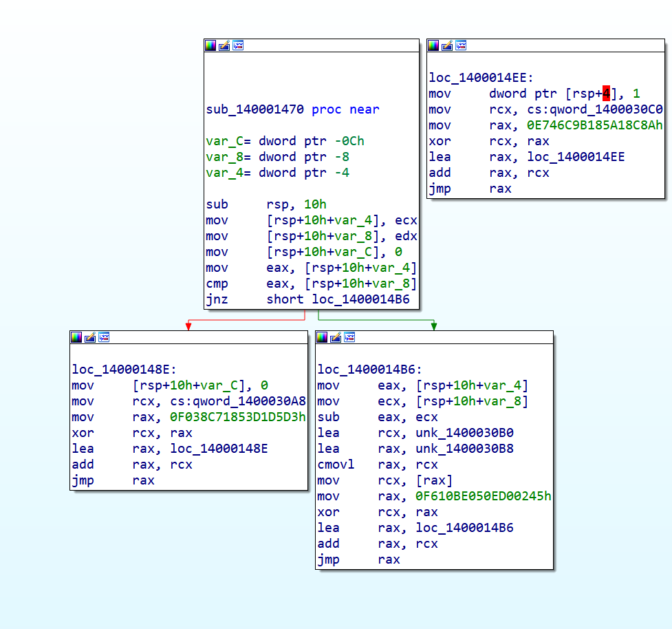
Task: Click the node color icon on sub_140001470 block
Action: point(210,45)
